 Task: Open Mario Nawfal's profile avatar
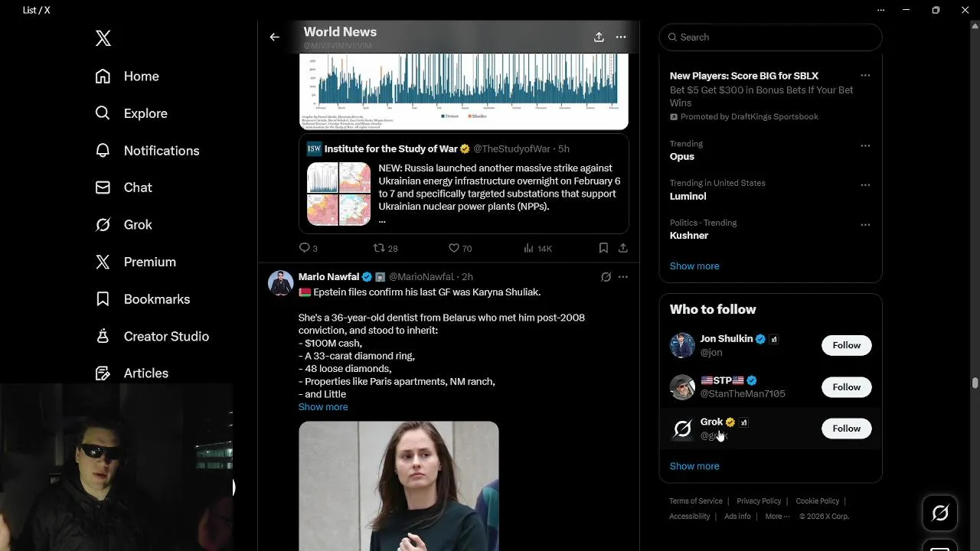tap(281, 283)
